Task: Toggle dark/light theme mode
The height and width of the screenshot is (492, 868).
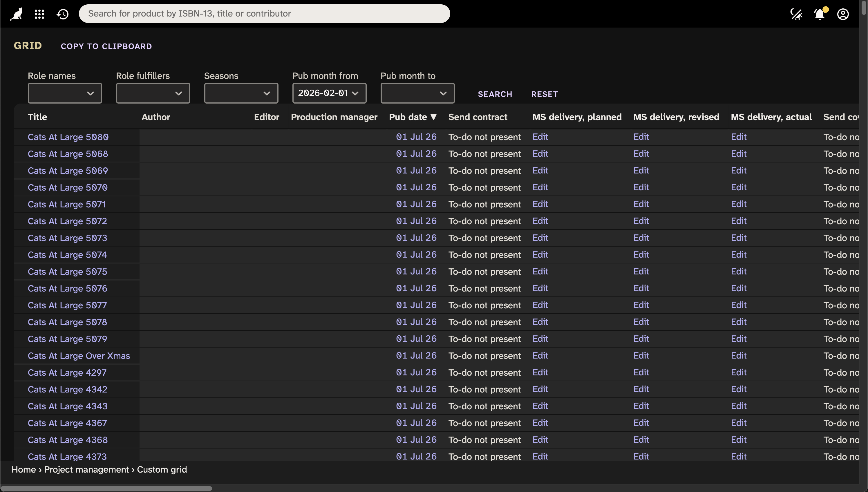Action: click(797, 14)
